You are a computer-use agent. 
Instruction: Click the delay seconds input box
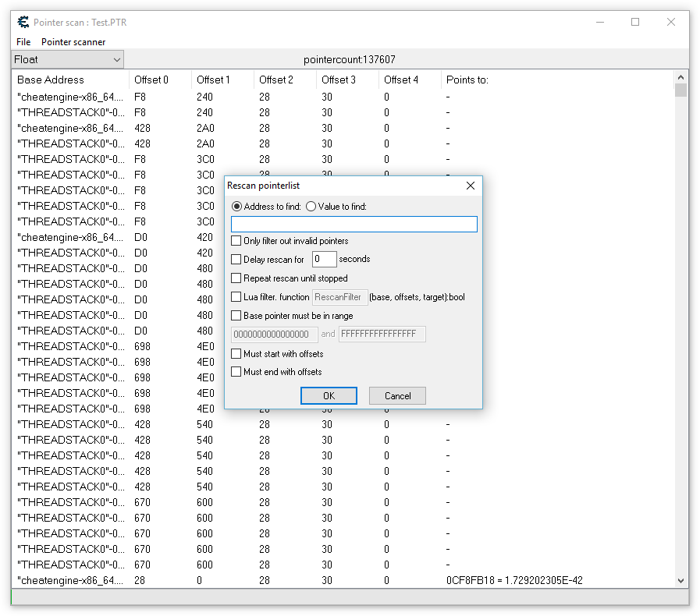[324, 260]
